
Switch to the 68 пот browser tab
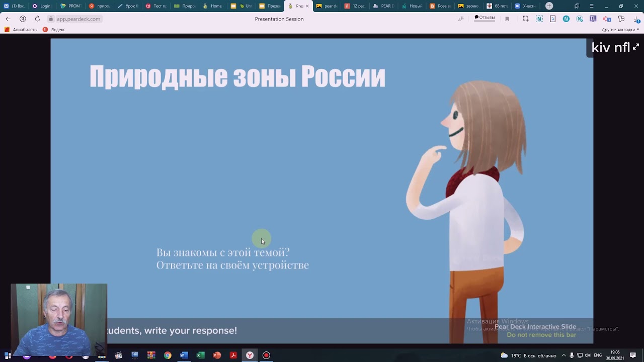(498, 6)
